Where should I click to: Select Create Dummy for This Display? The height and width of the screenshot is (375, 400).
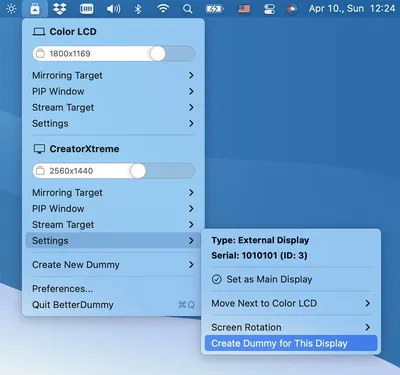pos(291,343)
